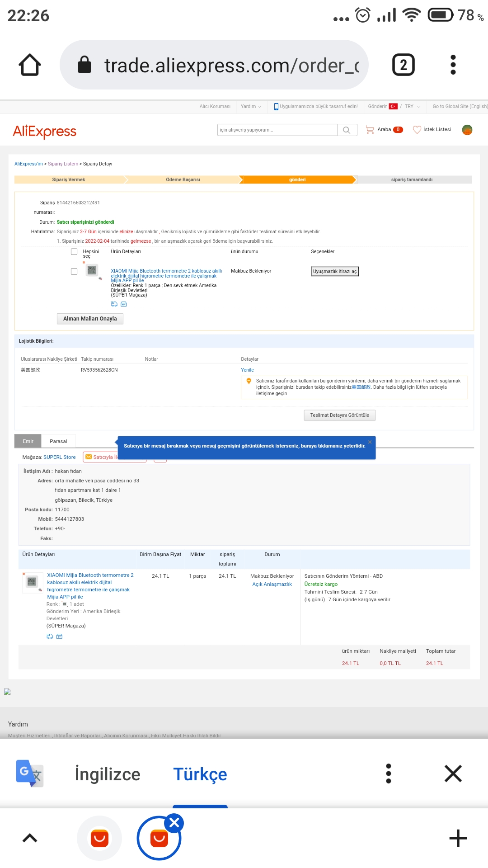Click the gönderi progress step
The height and width of the screenshot is (868, 488).
point(297,179)
